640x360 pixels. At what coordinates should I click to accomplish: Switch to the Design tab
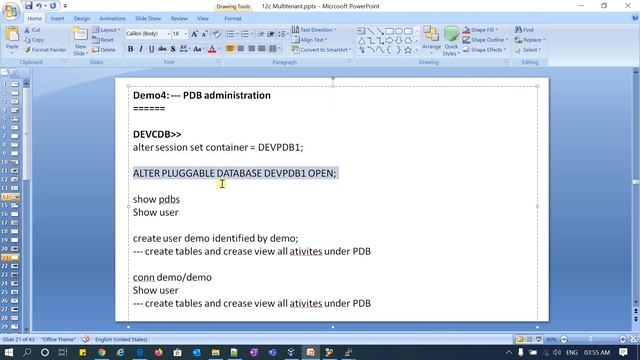(82, 18)
